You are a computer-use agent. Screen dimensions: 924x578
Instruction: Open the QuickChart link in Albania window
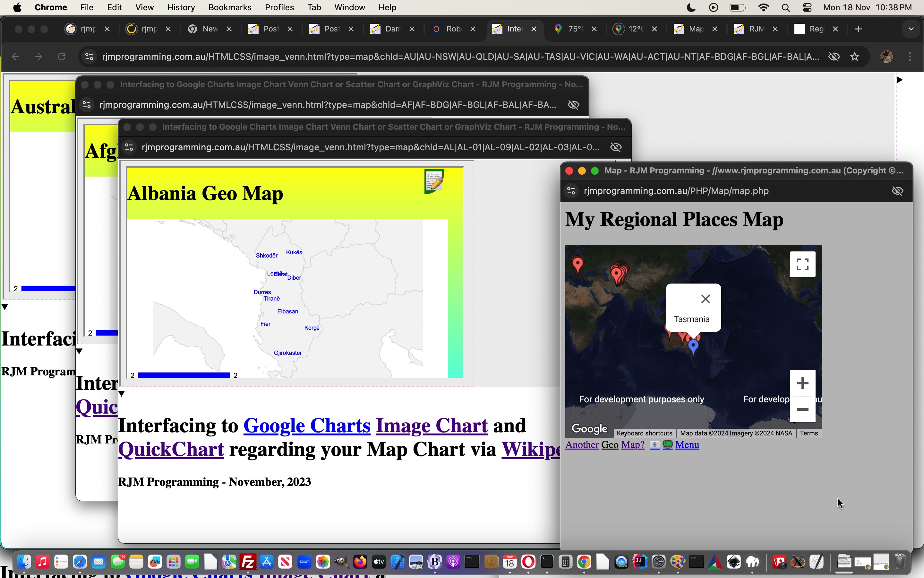[x=171, y=449]
